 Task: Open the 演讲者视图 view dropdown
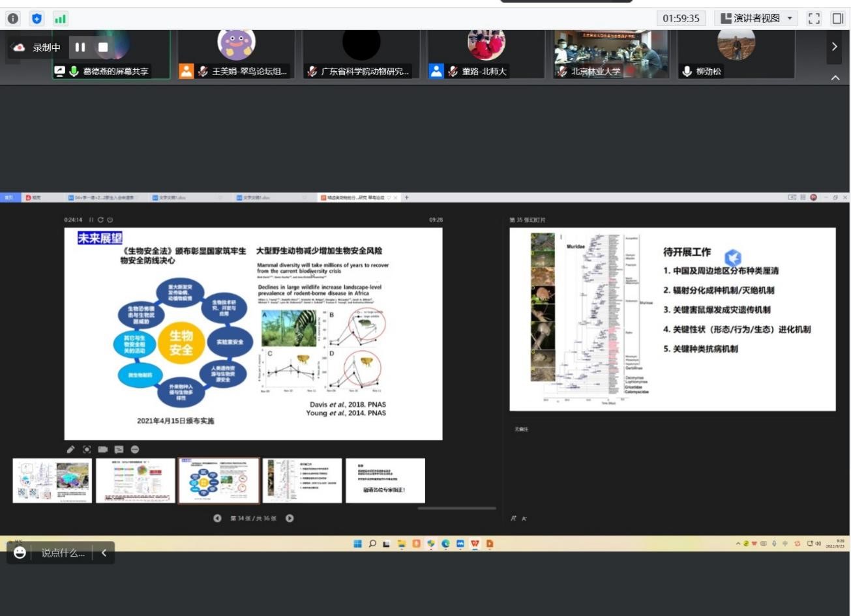tap(756, 18)
